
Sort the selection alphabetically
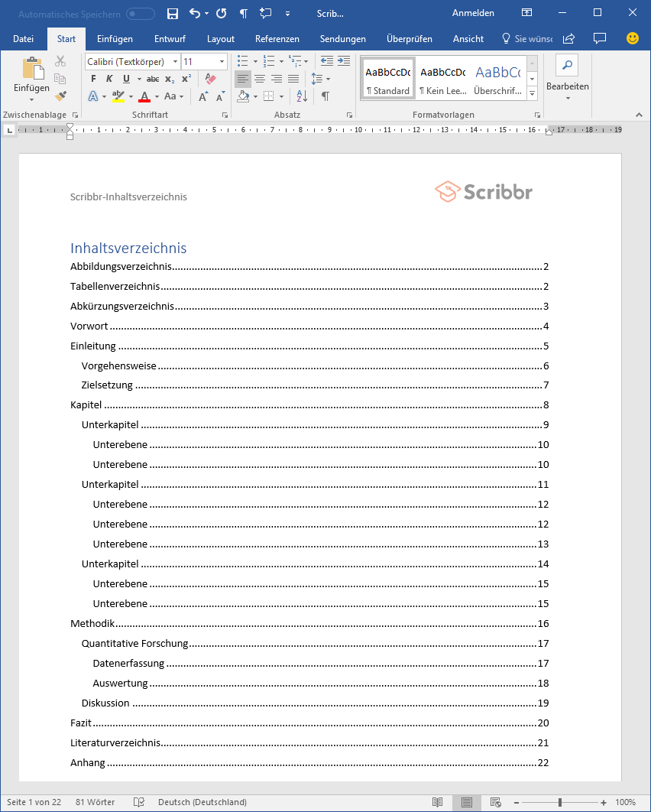pyautogui.click(x=303, y=96)
